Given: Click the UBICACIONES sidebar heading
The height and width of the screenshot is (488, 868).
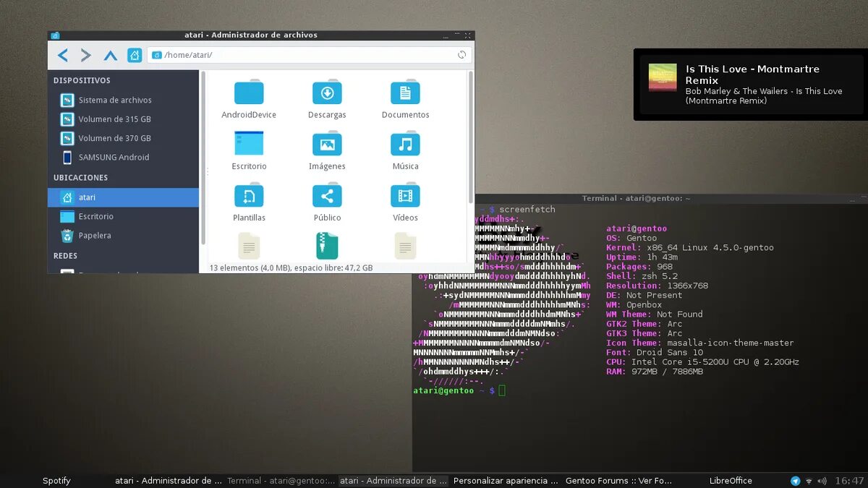Looking at the screenshot, I should click(80, 177).
